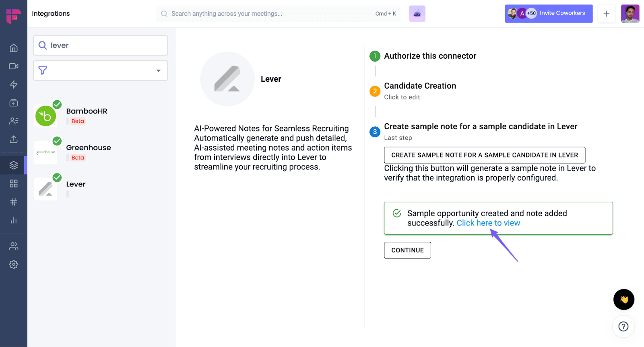Select the Lever integration entry
Screen dimensions: 644x347
(101, 189)
